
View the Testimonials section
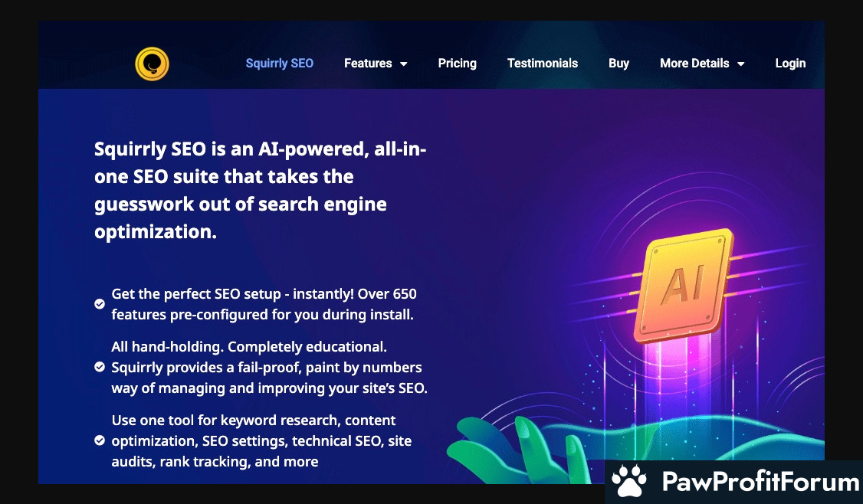point(542,64)
